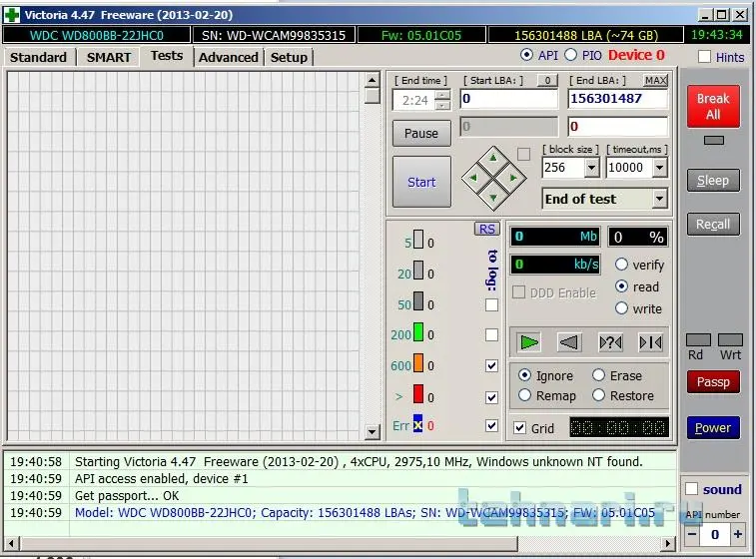Switch to the Standard tab
The width and height of the screenshot is (756, 559).
point(39,57)
